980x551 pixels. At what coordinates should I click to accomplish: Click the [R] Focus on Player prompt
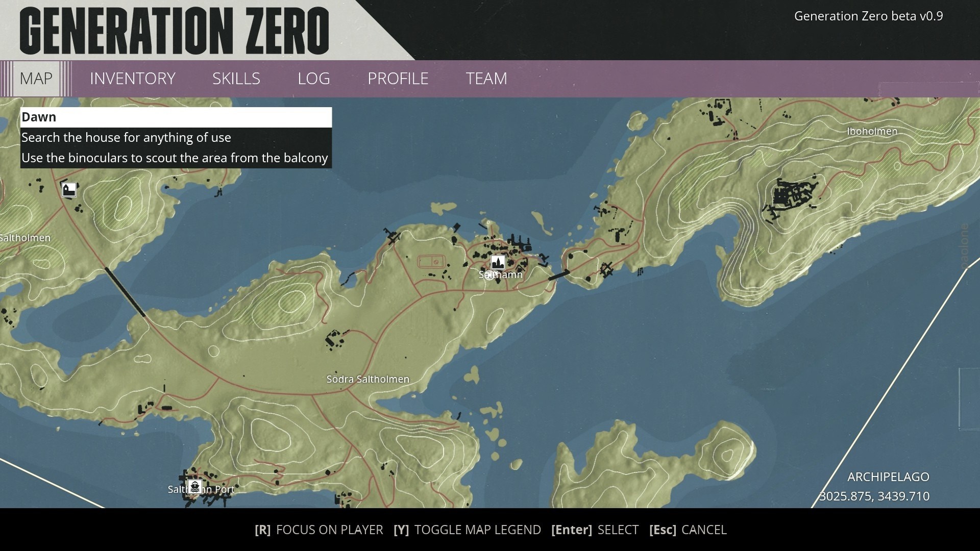[x=319, y=530]
